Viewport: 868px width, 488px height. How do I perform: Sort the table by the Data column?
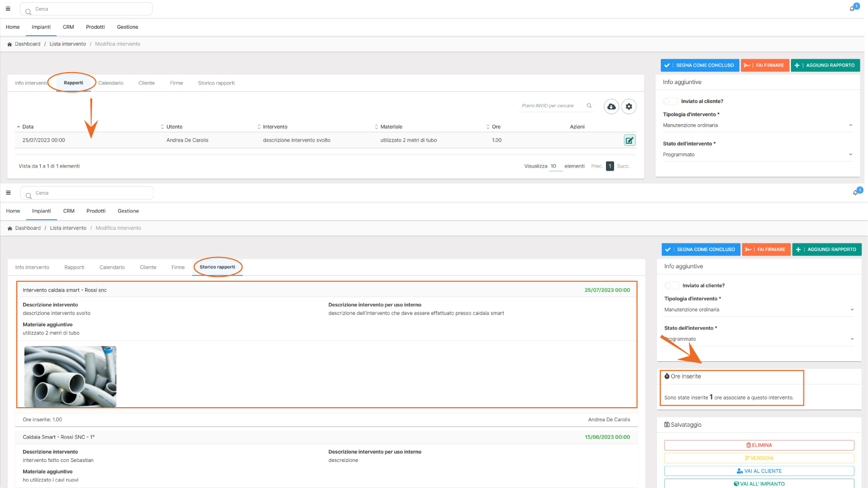click(x=28, y=127)
